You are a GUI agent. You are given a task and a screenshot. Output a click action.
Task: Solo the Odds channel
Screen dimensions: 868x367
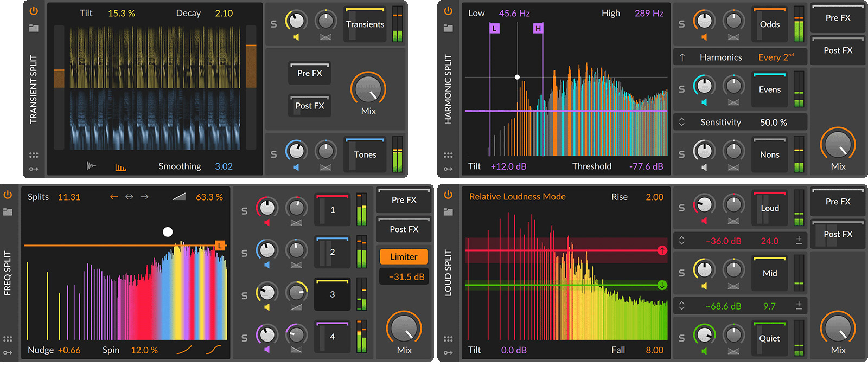(x=681, y=24)
